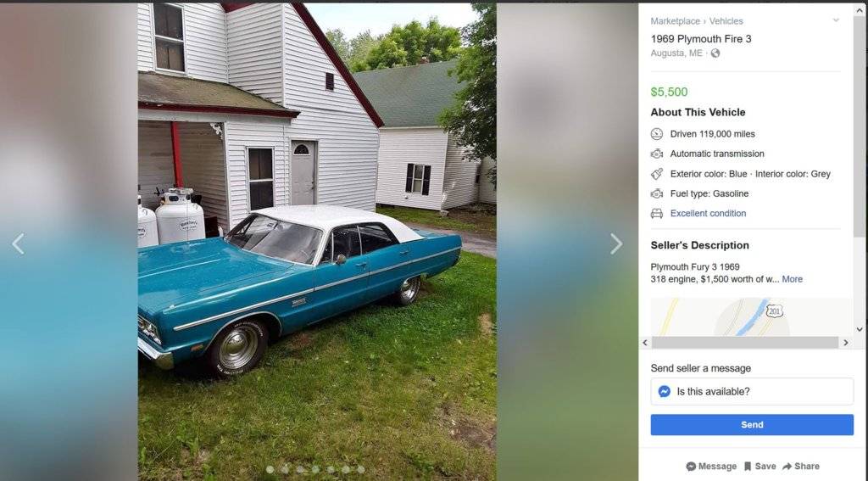Click Message at the bottom bar

(711, 467)
